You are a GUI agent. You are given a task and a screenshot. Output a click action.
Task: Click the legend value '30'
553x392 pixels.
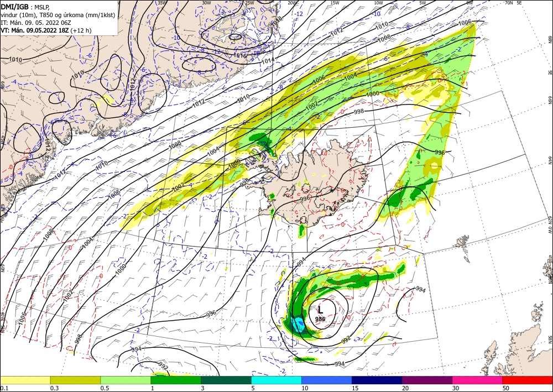coord(456,388)
